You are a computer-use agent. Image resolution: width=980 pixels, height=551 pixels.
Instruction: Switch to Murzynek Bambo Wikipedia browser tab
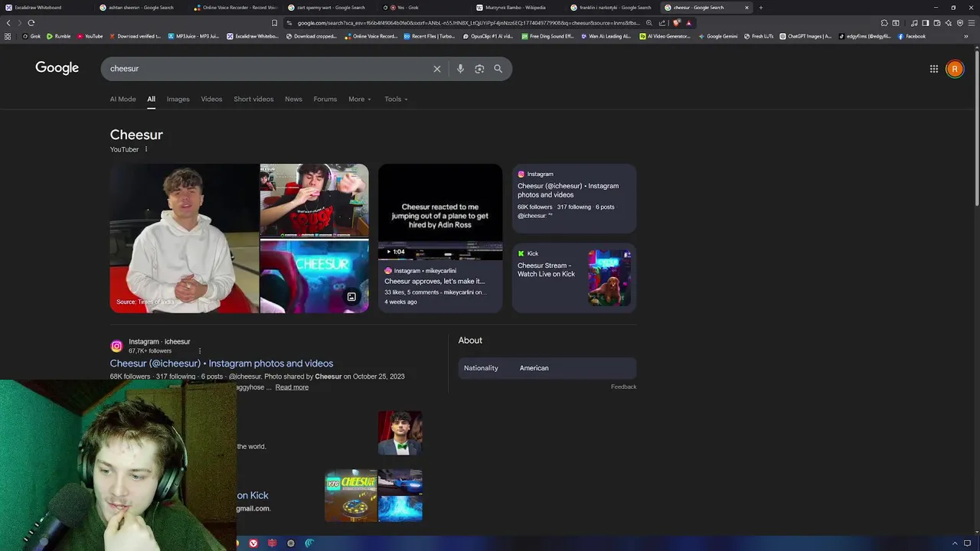point(517,8)
